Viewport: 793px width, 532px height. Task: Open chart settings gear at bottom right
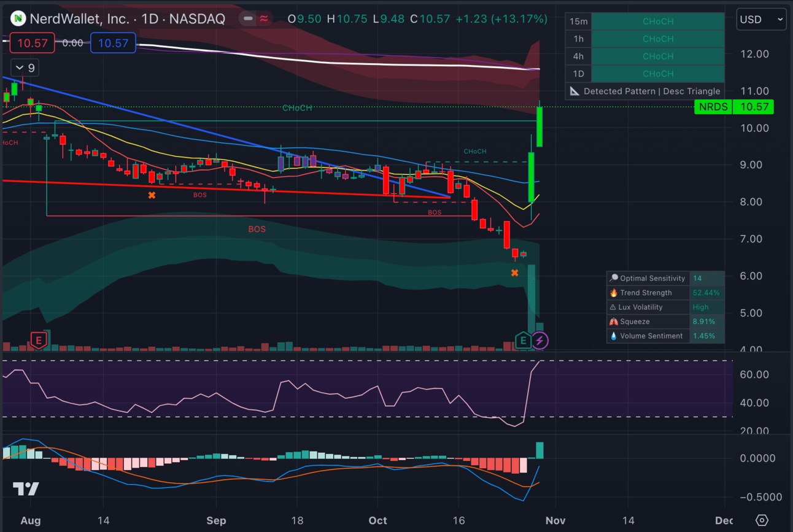(762, 520)
